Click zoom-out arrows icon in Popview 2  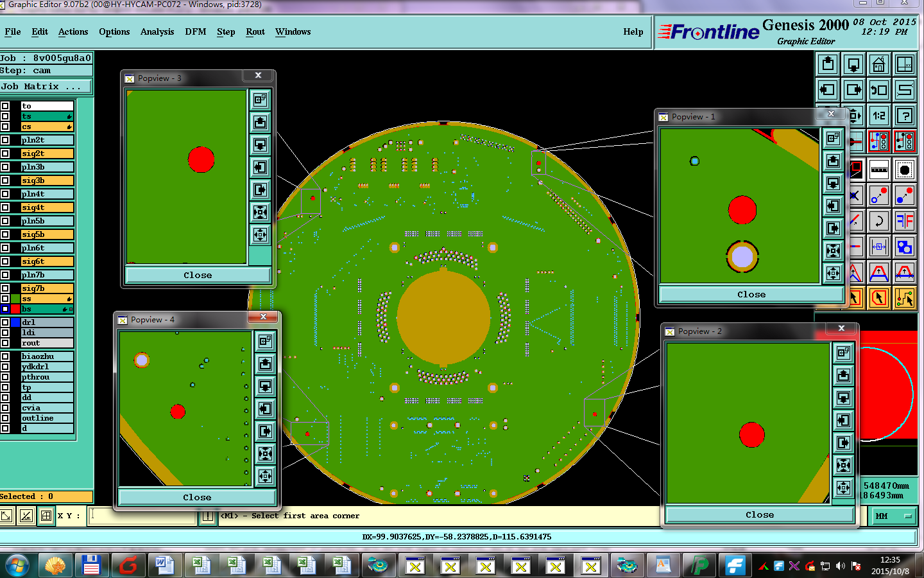pos(843,487)
